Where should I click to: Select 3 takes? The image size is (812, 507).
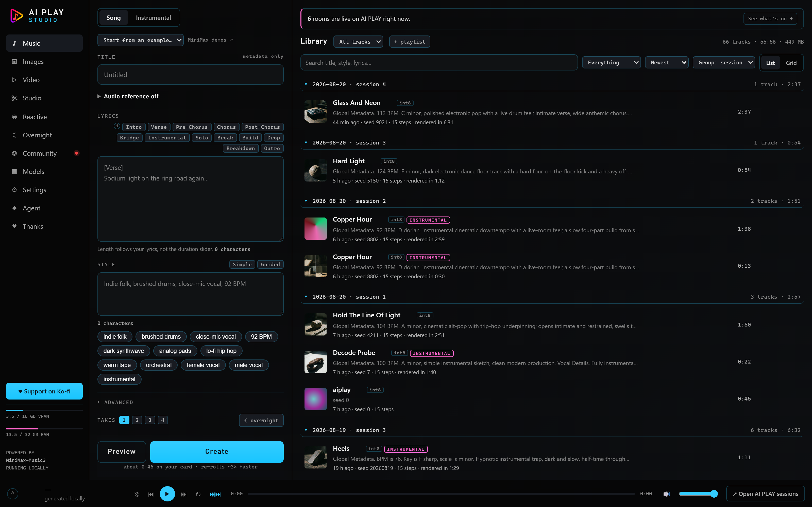[150, 420]
